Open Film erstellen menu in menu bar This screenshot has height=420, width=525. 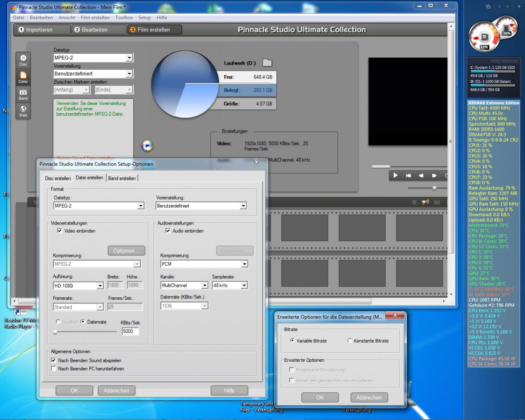(x=95, y=18)
